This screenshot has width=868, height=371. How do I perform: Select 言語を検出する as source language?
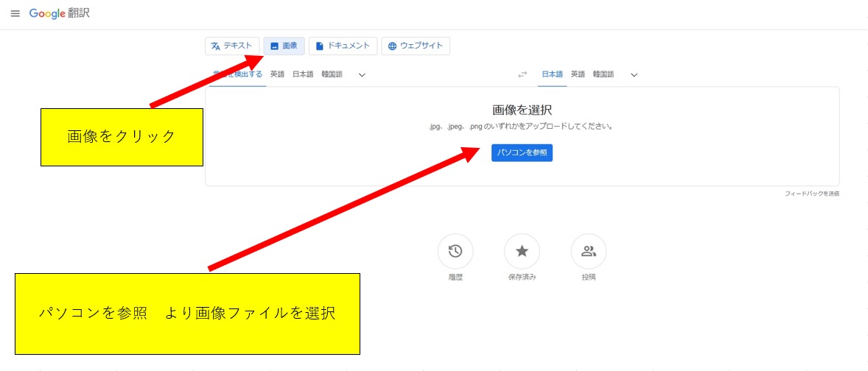point(239,74)
